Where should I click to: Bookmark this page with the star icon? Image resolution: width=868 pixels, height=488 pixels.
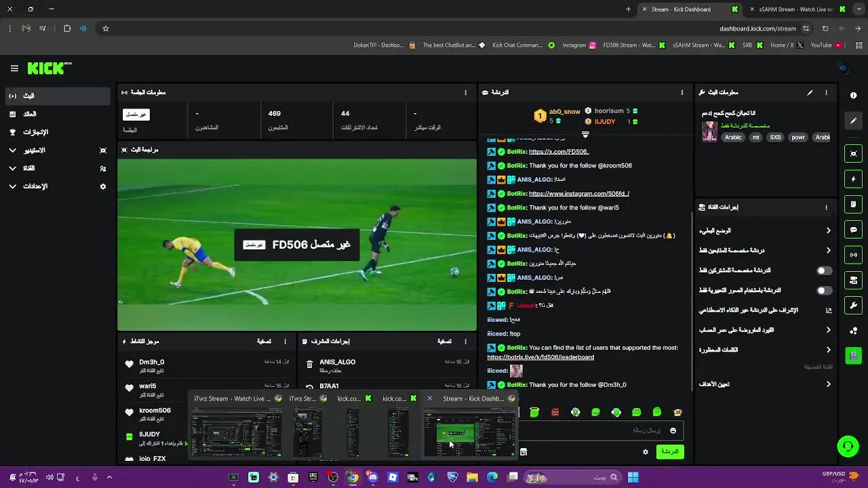pos(106,28)
